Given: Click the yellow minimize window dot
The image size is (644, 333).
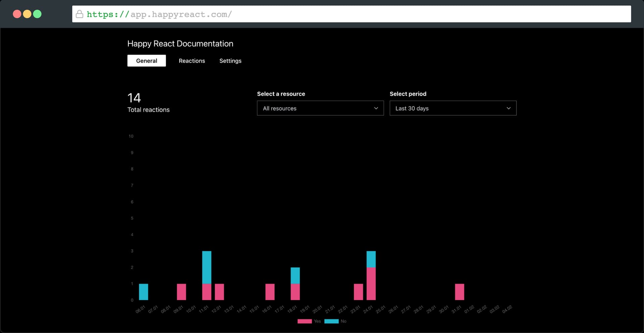Looking at the screenshot, I should [27, 14].
